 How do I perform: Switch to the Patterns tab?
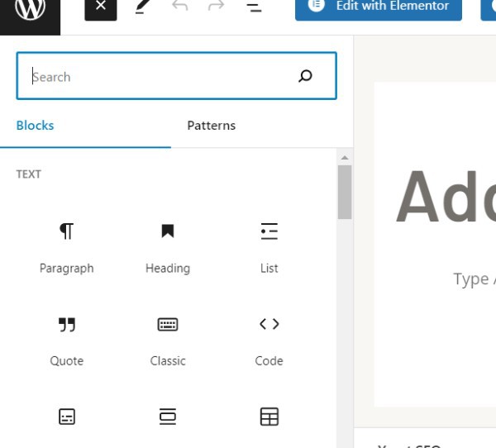(212, 126)
